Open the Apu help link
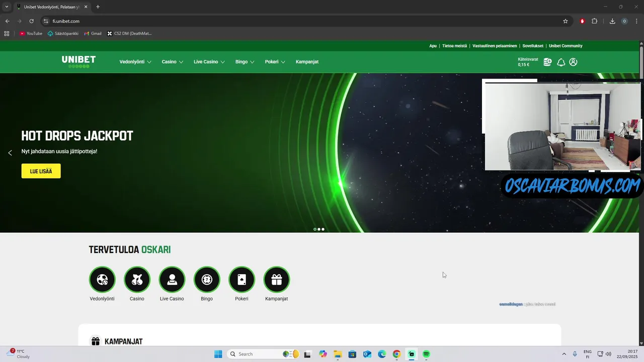644x362 pixels. tap(433, 46)
